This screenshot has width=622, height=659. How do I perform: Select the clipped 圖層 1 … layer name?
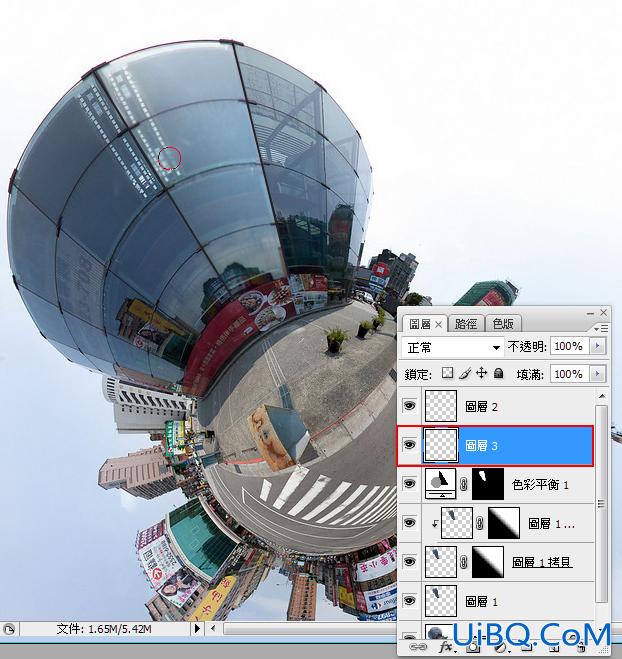click(551, 524)
